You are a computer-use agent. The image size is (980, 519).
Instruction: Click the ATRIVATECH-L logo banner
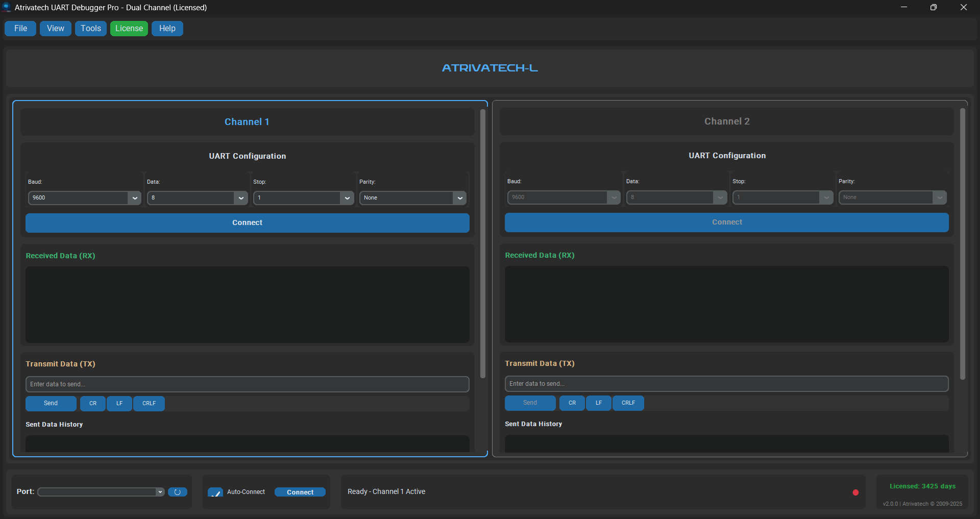[x=489, y=67]
